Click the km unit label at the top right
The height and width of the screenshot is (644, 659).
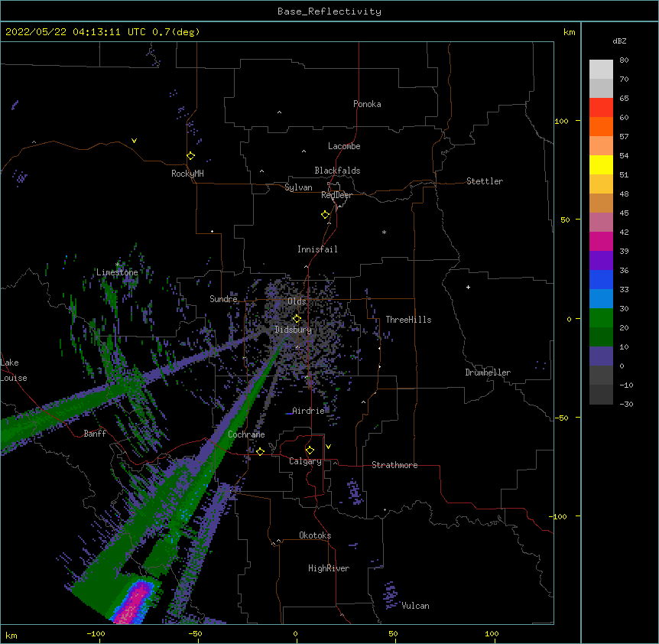point(569,32)
